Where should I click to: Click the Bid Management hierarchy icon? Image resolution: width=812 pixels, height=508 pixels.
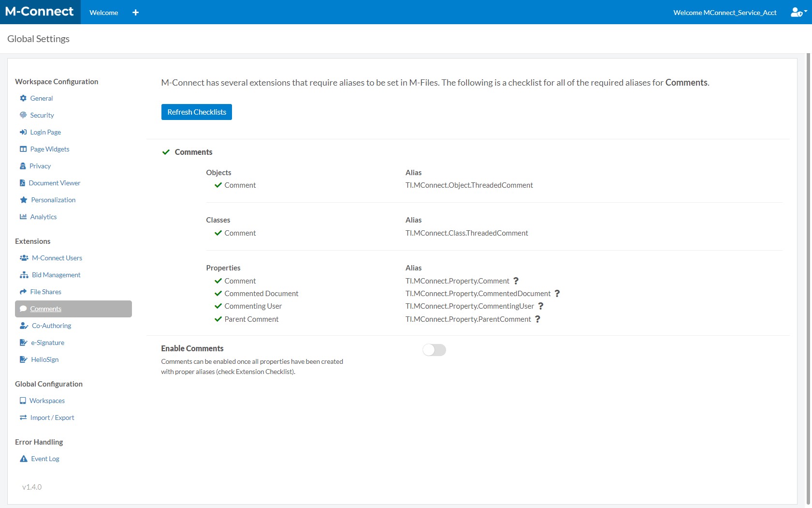coord(24,275)
